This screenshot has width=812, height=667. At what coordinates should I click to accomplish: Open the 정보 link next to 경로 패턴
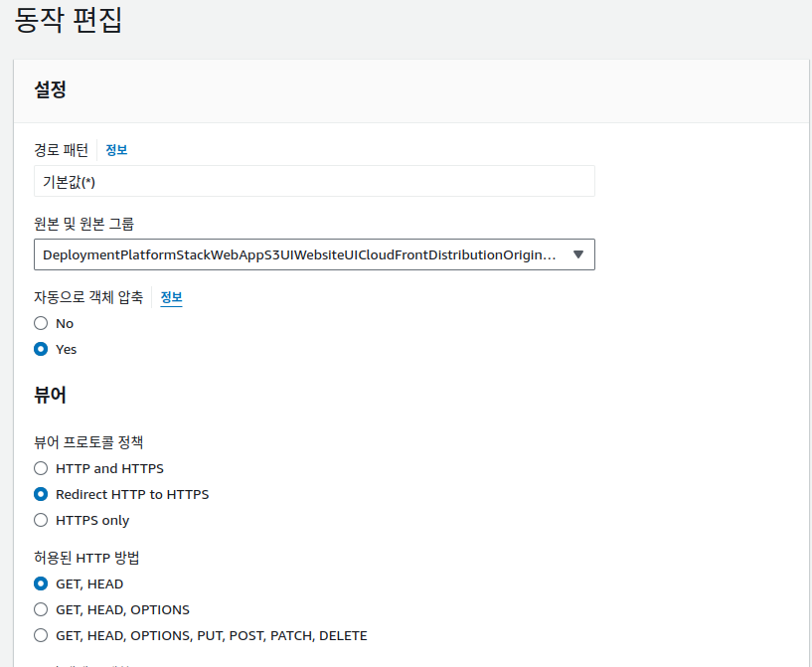point(116,149)
